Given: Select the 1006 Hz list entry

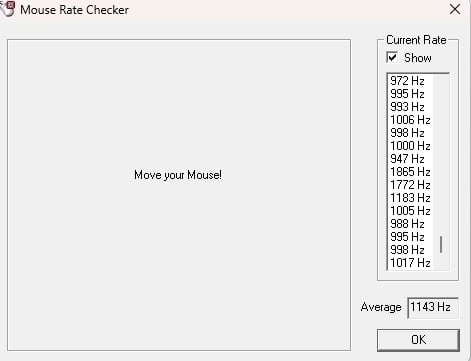Looking at the screenshot, I should coord(410,120).
